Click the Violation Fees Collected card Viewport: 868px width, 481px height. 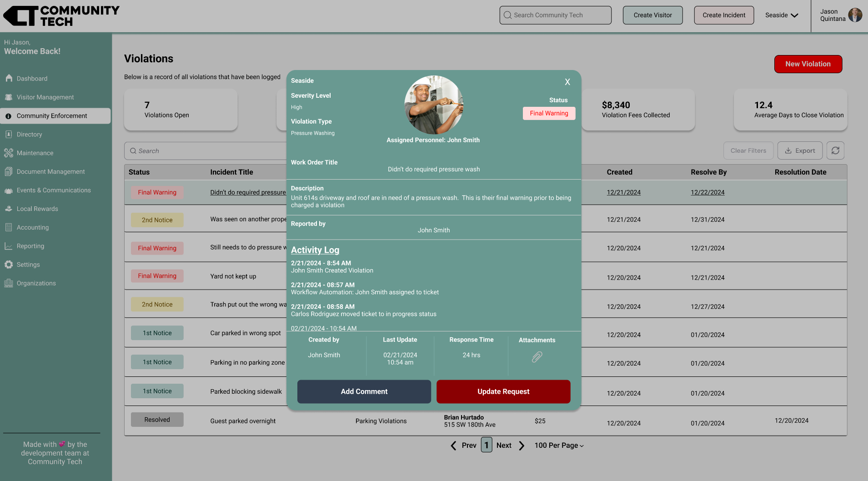click(x=638, y=110)
